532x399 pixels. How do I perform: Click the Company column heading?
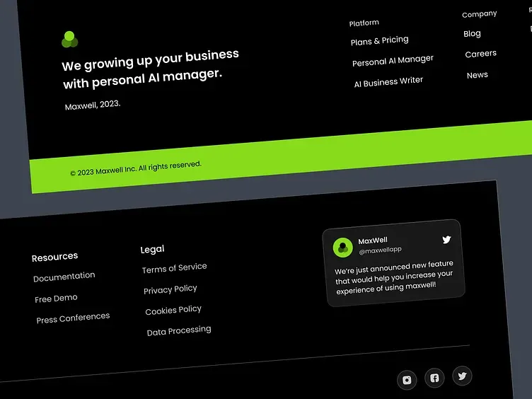(479, 14)
